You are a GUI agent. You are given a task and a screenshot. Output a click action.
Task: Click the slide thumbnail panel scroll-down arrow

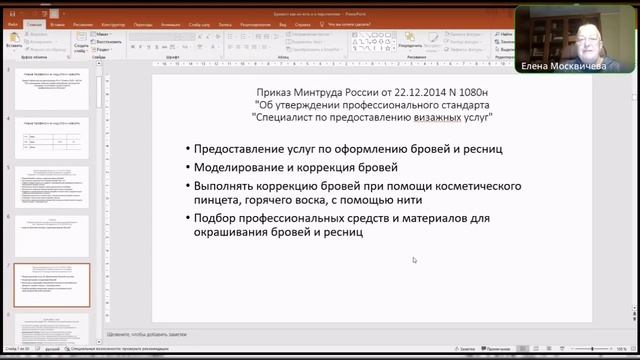pyautogui.click(x=99, y=342)
